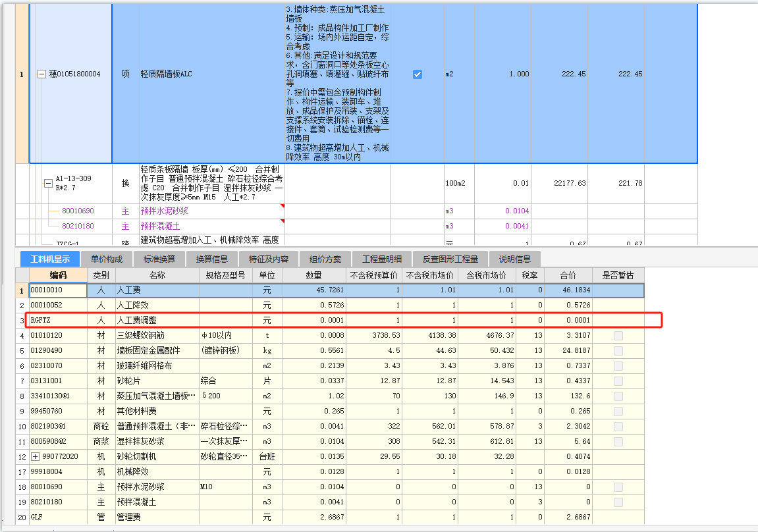Image resolution: width=758 pixels, height=532 pixels.
Task: Click the 数量 column header
Action: tap(313, 275)
